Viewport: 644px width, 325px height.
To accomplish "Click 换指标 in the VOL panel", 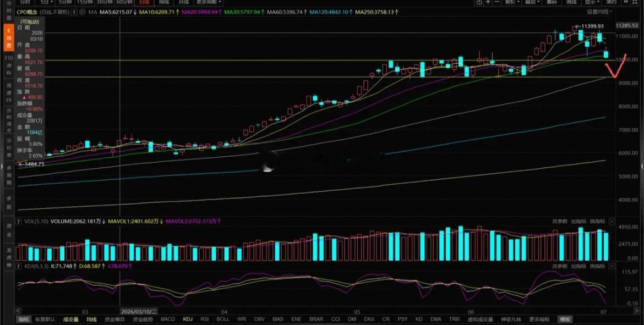I will [598, 221].
